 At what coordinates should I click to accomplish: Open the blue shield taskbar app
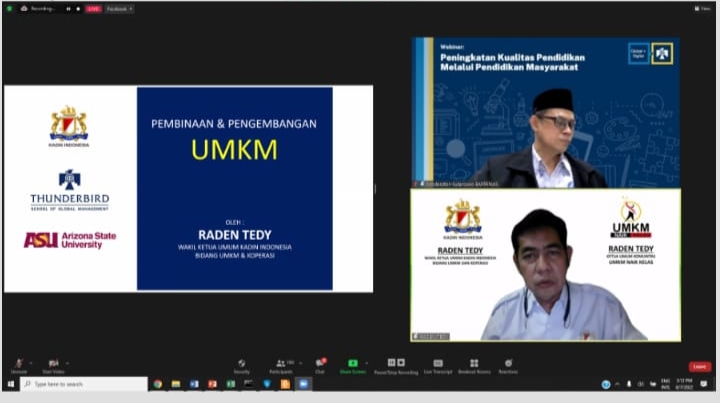267,384
